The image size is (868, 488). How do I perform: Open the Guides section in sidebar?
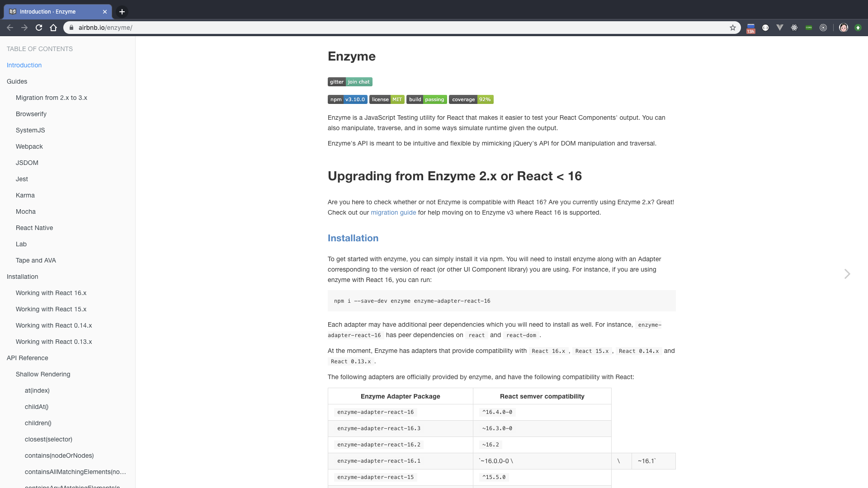[x=17, y=81]
